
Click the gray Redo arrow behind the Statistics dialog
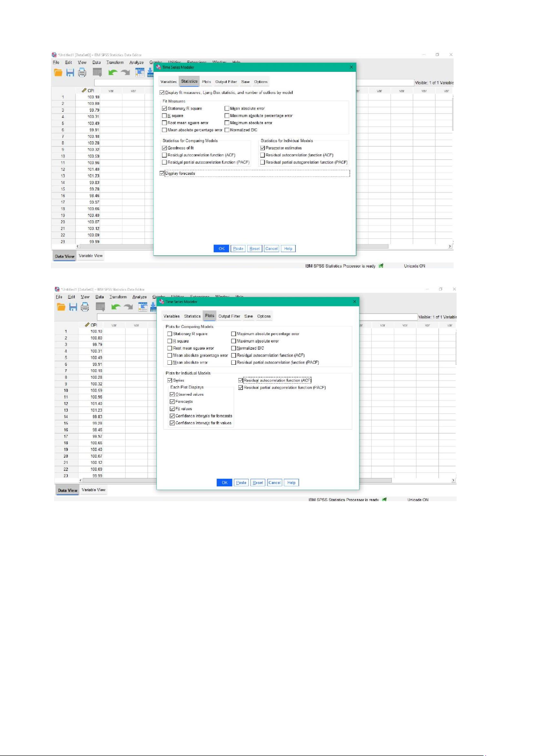coord(125,72)
